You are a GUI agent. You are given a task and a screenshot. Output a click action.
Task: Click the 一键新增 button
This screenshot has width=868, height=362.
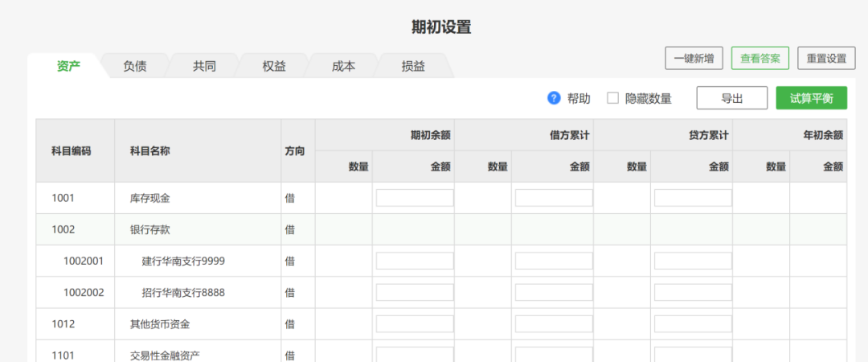694,58
